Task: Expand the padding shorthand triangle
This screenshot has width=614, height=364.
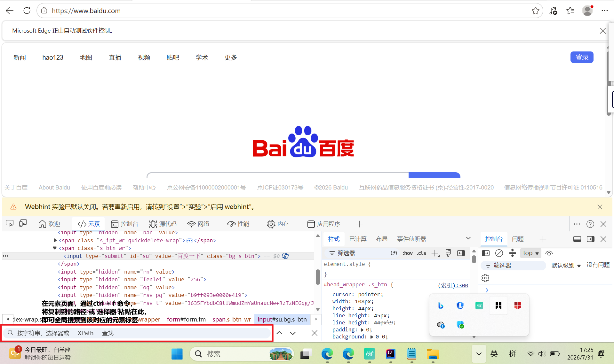Action: 362,330
